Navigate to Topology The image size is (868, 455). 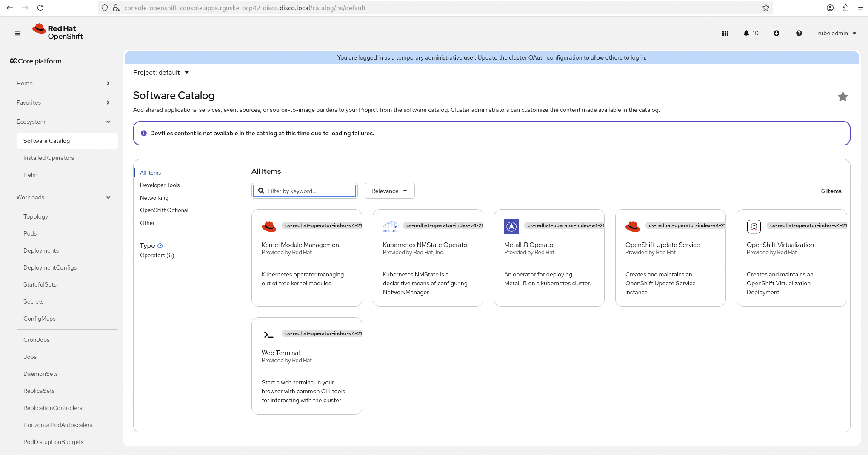pos(36,216)
